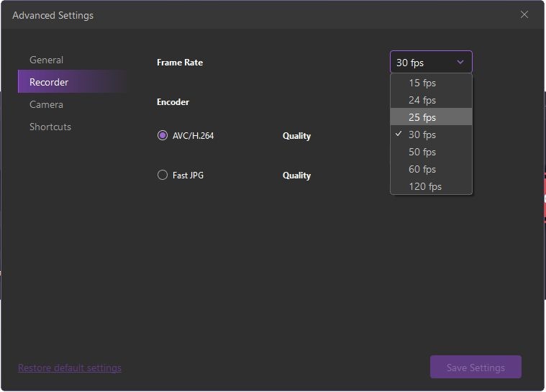Choose 60 fps from the dropdown
The height and width of the screenshot is (392, 546).
pyautogui.click(x=422, y=169)
